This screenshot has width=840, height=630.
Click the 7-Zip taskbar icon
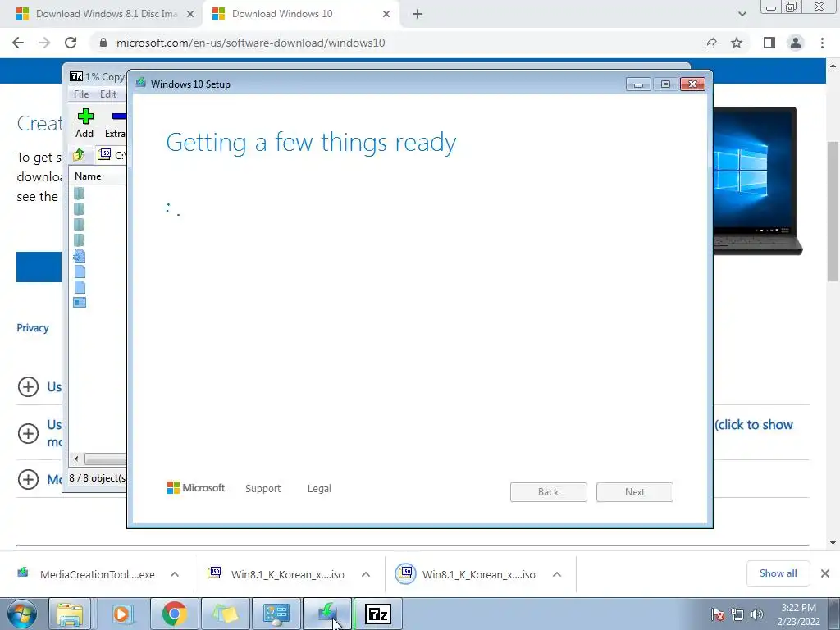pos(378,614)
